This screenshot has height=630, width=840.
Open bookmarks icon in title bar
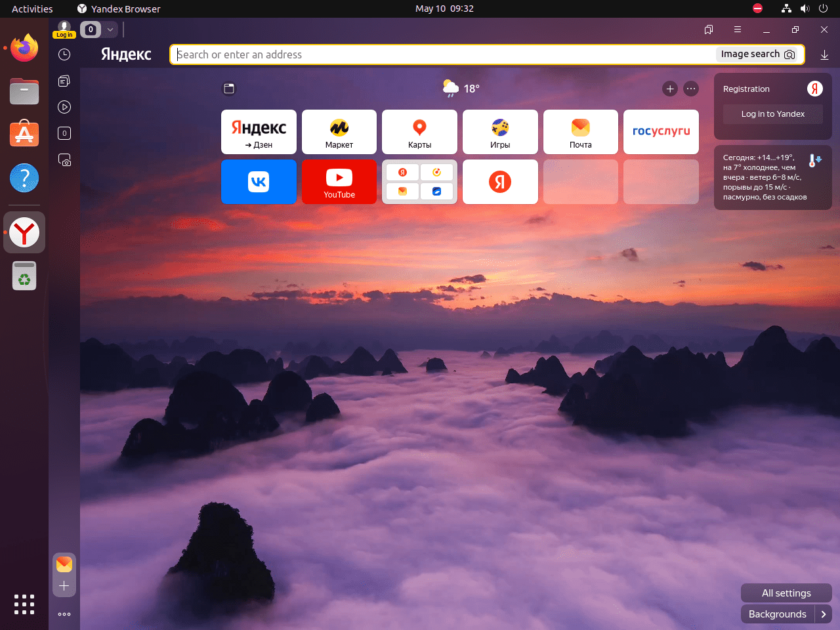tap(709, 30)
